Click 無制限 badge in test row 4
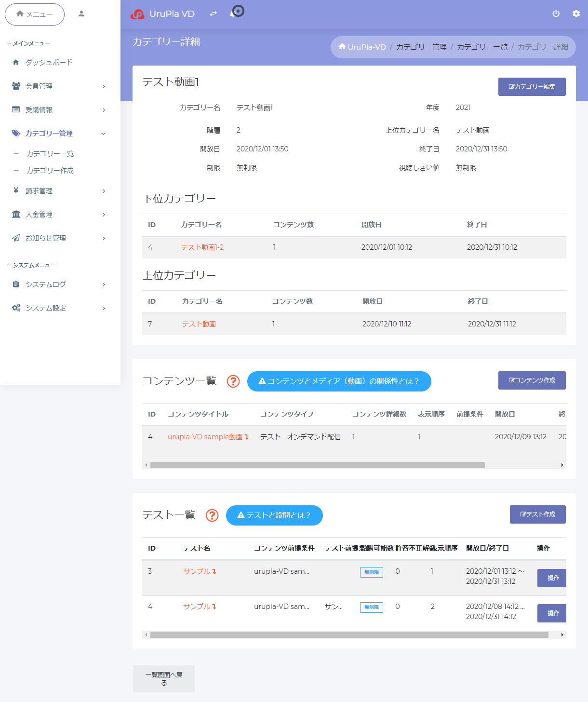Viewport: 588px width, 702px height. point(372,607)
